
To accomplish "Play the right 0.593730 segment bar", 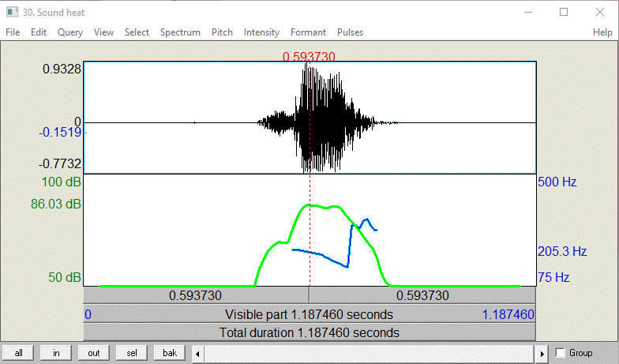I will pos(422,295).
